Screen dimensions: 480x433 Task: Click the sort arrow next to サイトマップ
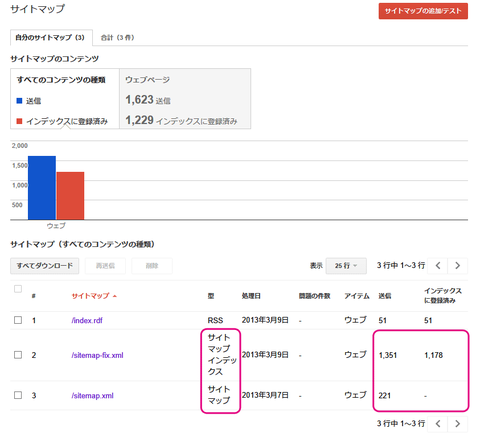[x=115, y=296]
